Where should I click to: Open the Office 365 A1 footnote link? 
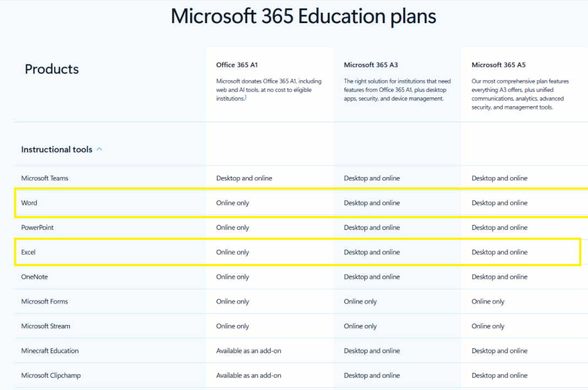[x=245, y=97]
